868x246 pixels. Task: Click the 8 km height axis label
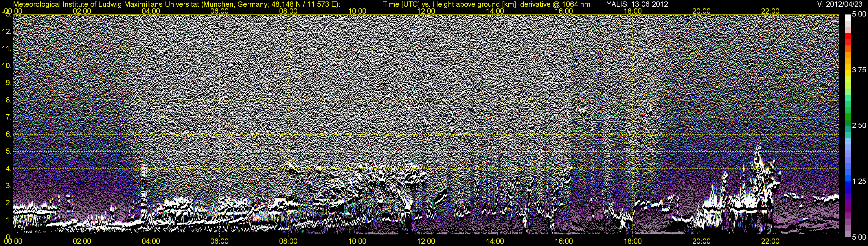(x=8, y=100)
